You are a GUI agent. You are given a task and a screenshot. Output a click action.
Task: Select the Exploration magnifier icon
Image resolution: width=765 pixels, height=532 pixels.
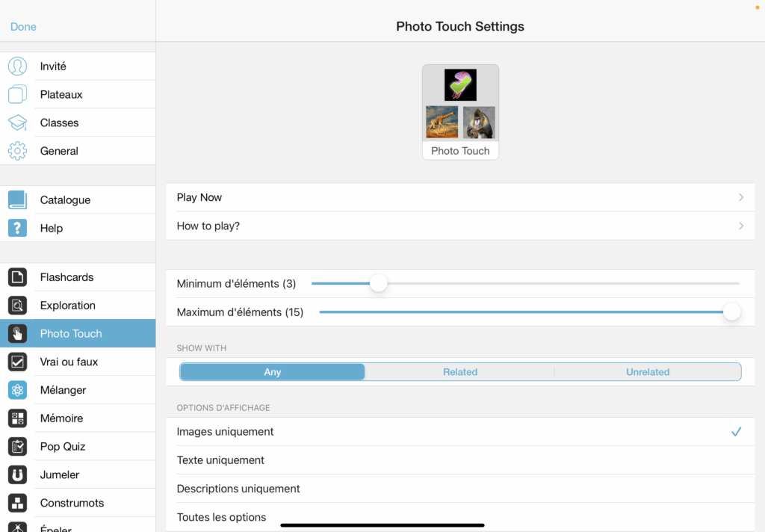point(18,306)
